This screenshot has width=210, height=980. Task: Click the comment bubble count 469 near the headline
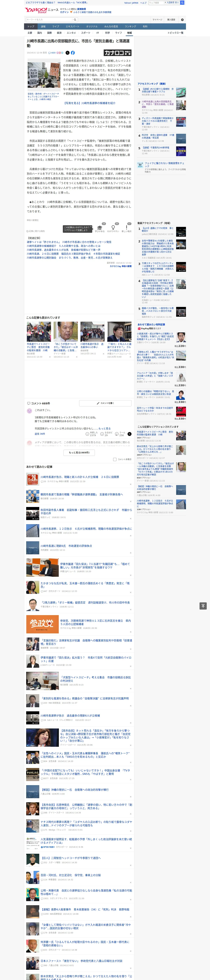tap(52, 53)
